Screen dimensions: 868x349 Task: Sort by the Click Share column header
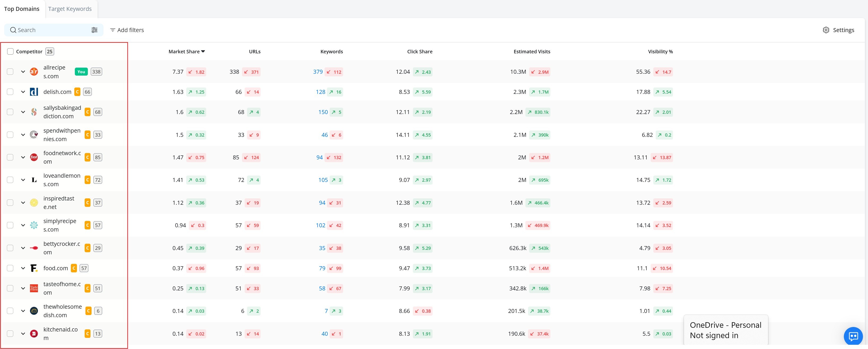pos(420,51)
